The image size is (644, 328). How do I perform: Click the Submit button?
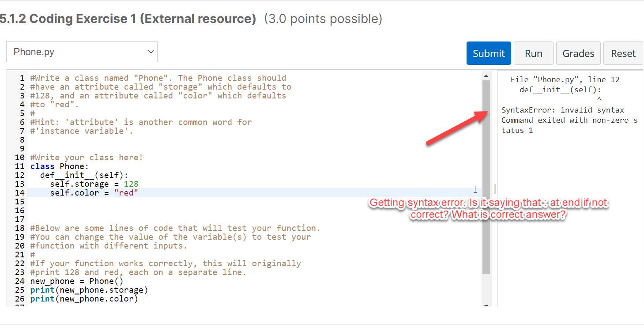point(489,53)
